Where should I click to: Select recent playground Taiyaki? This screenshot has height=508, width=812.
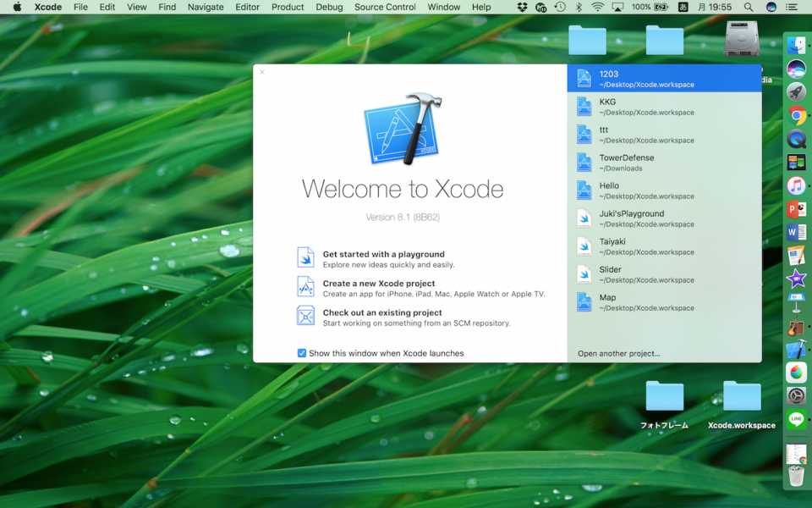[665, 246]
